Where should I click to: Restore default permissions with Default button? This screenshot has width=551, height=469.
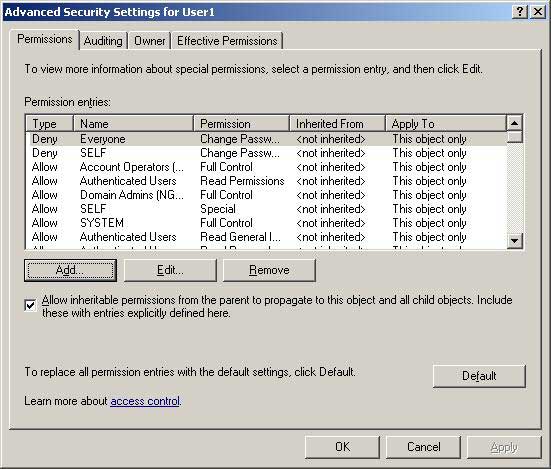479,376
